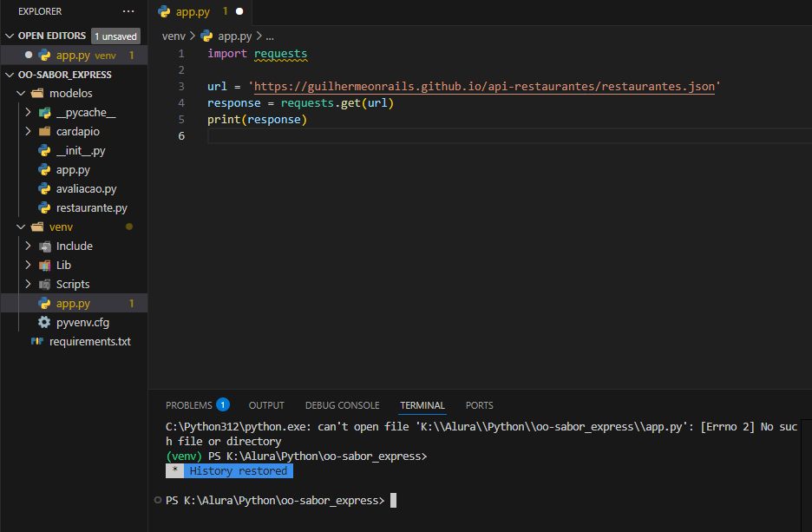The height and width of the screenshot is (532, 812).
Task: Switch to the DEBUG CONSOLE tab
Action: click(x=343, y=405)
